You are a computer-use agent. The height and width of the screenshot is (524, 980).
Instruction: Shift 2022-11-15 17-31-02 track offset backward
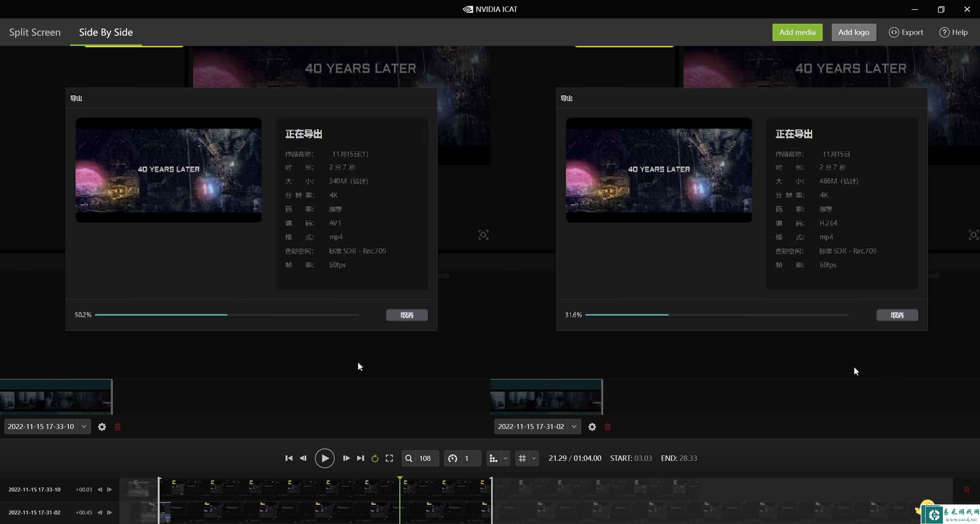100,513
